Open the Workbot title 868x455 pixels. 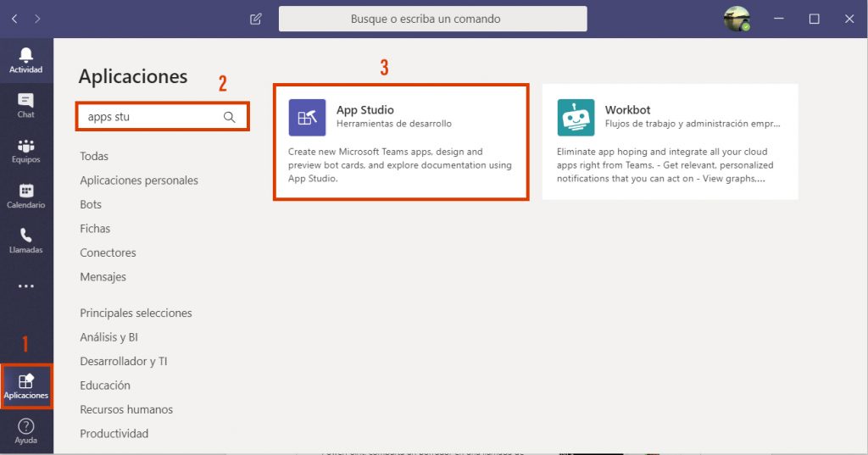coord(628,109)
